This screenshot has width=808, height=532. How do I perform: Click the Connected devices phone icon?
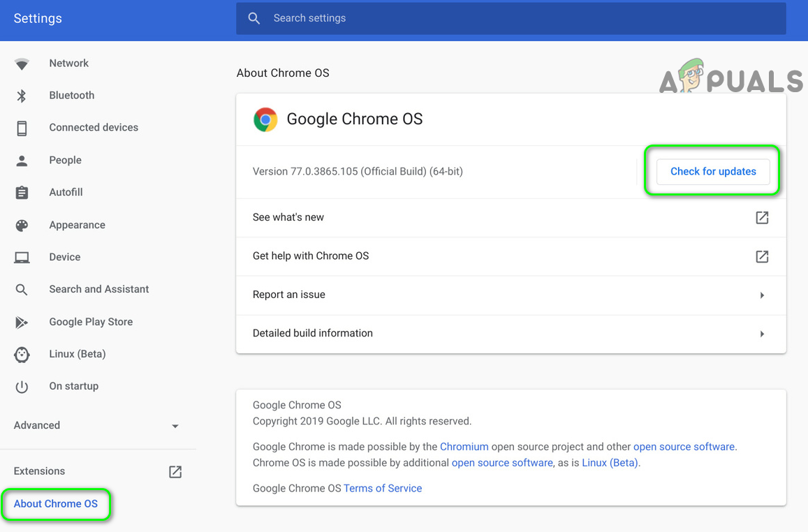(22, 128)
